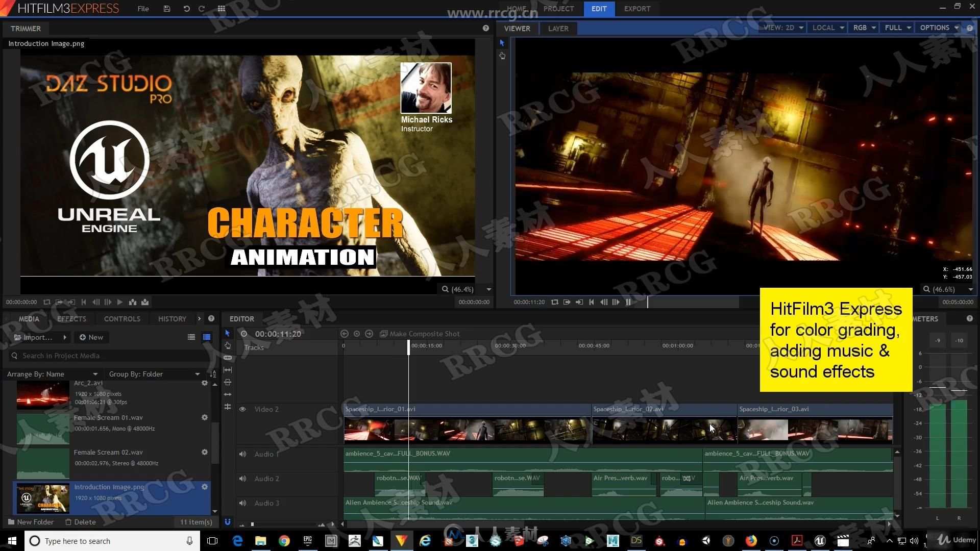Open settings gear for Introduction Image.png

click(205, 487)
